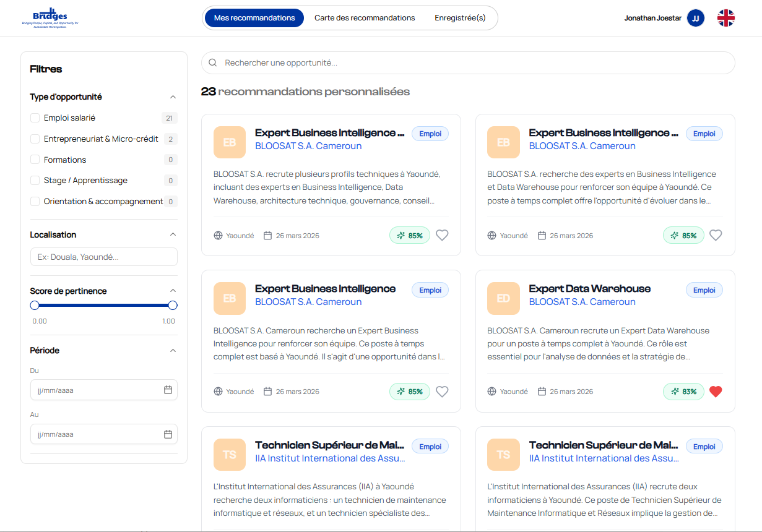Viewport: 762px width, 532px height.
Task: Click the Localisation input "Ex: Douala, Yaoundé"
Action: click(x=104, y=257)
